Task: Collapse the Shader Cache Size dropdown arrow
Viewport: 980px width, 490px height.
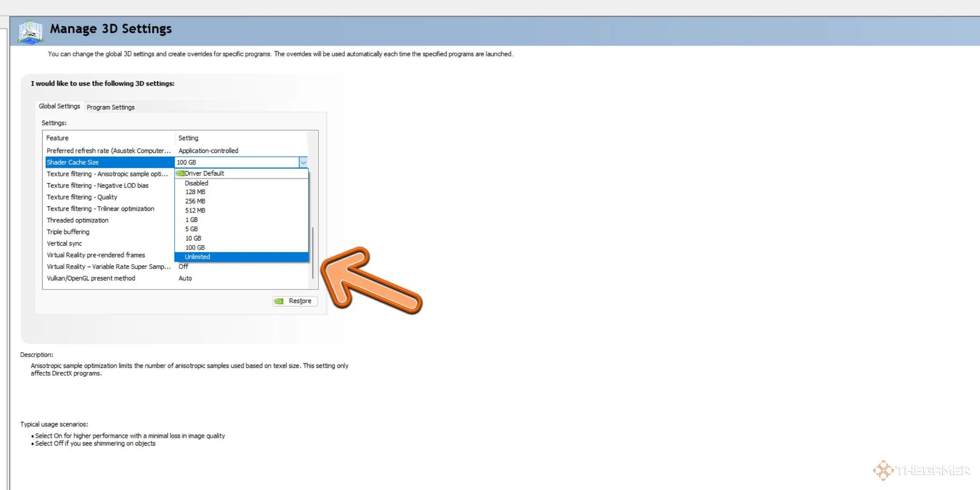Action: click(x=303, y=162)
